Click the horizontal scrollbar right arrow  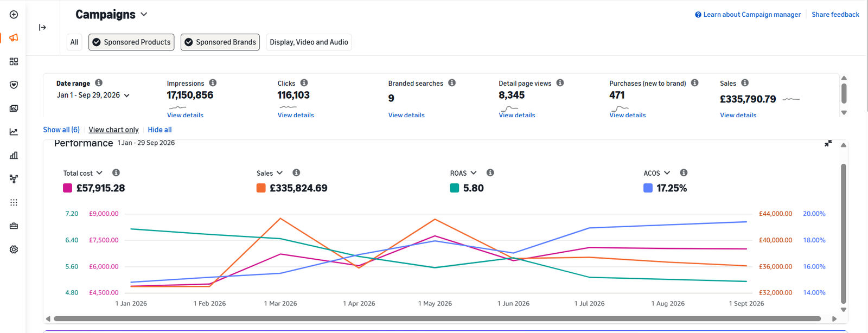point(834,319)
